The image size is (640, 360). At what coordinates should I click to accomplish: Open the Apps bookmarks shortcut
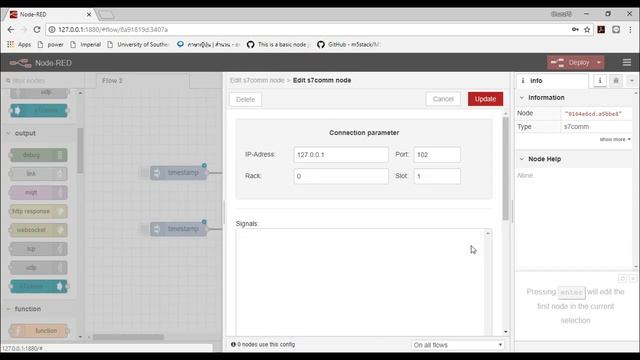[19, 44]
